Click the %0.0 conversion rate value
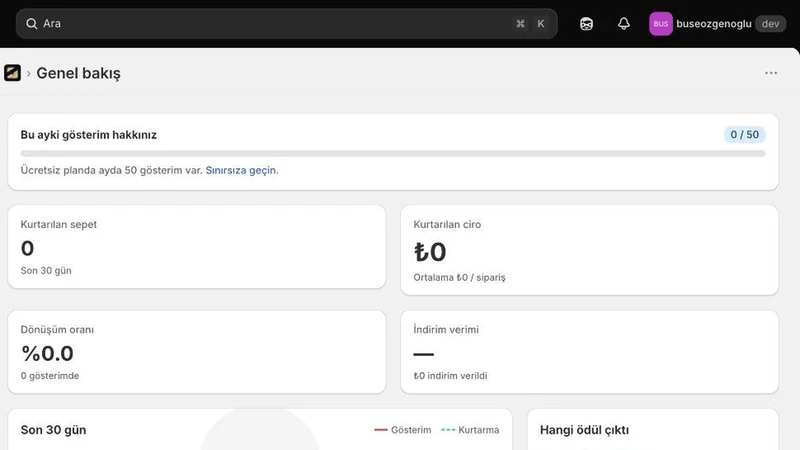The height and width of the screenshot is (450, 800). coord(47,354)
